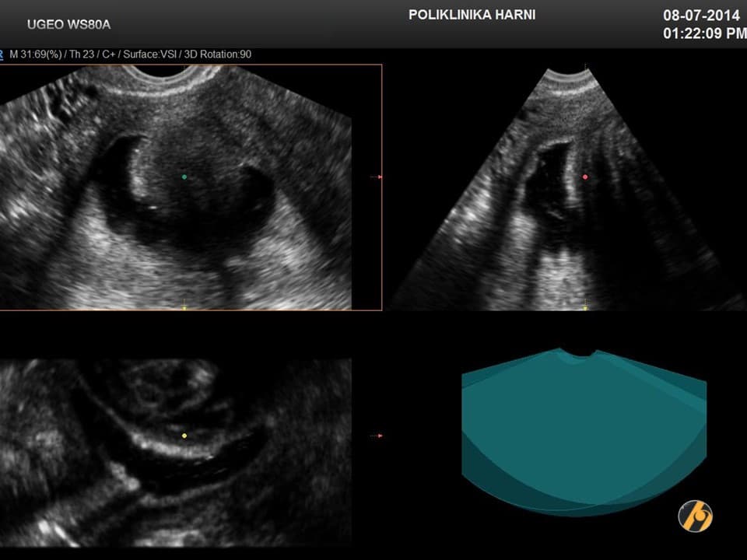Click the yellow center marker in the bottom-left scan
This screenshot has width=747, height=560.
click(x=184, y=436)
